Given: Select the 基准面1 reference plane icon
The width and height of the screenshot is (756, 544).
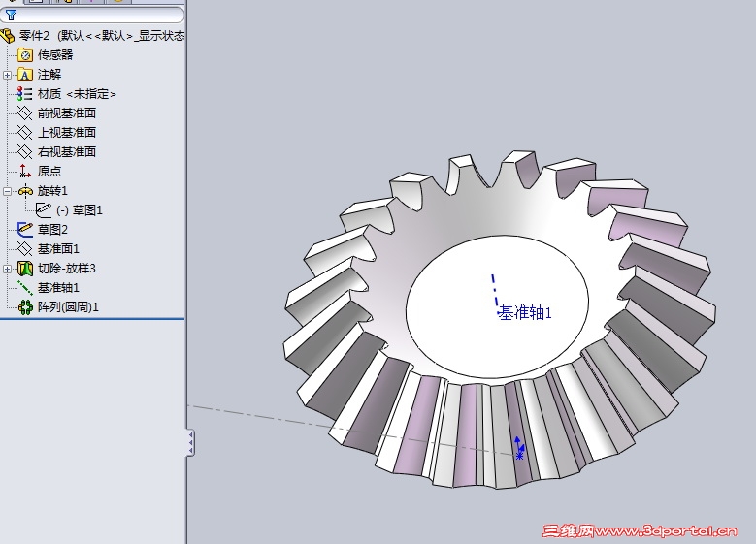Looking at the screenshot, I should pos(25,248).
